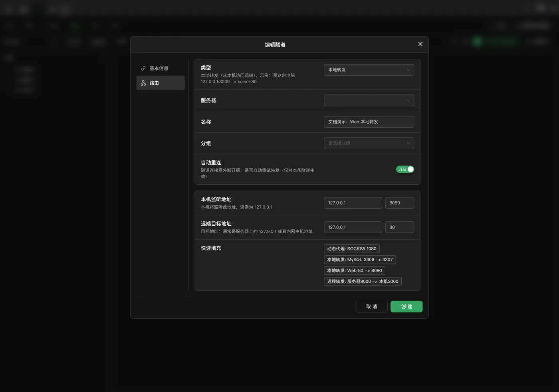Apply quick fill MySQL 3306 -> 3307
The image size is (559, 392).
[360, 260]
